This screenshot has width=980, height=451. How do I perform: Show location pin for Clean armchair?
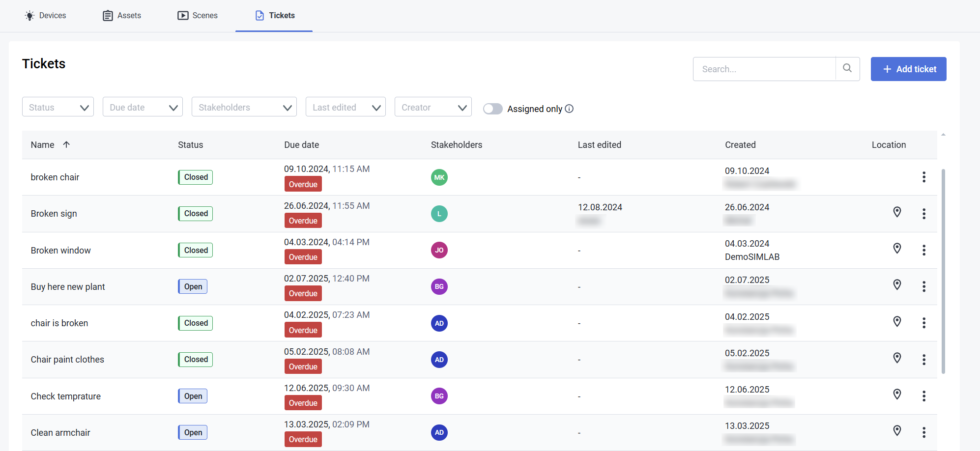coord(897,430)
